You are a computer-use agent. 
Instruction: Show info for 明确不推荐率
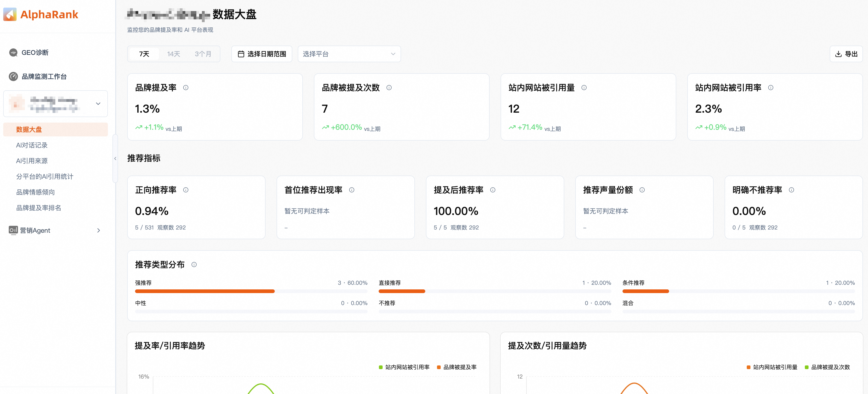point(791,190)
